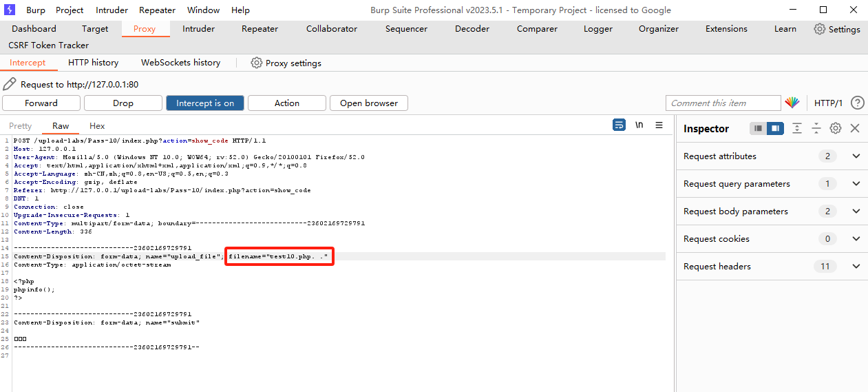Click the User-Agent header line
This screenshot has width=868, height=392.
[x=189, y=157]
